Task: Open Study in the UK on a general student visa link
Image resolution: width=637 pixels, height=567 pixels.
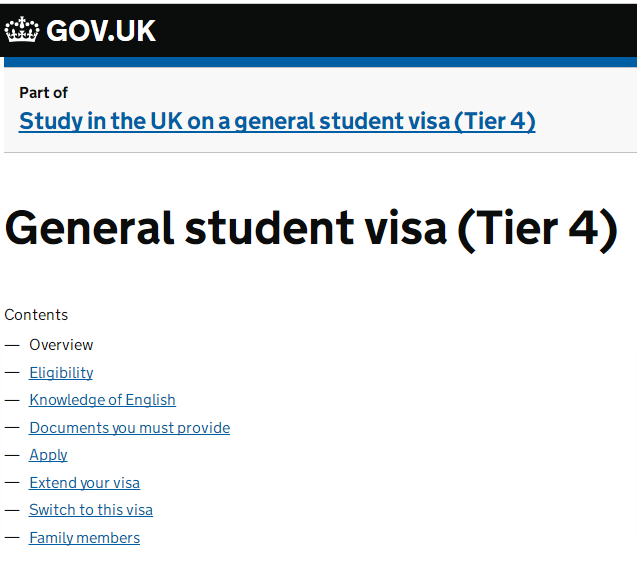Action: (277, 122)
